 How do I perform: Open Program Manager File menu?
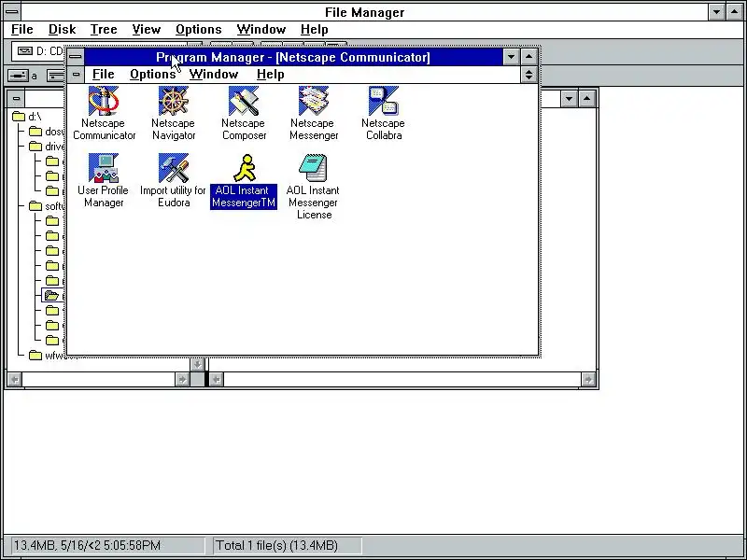(x=103, y=75)
